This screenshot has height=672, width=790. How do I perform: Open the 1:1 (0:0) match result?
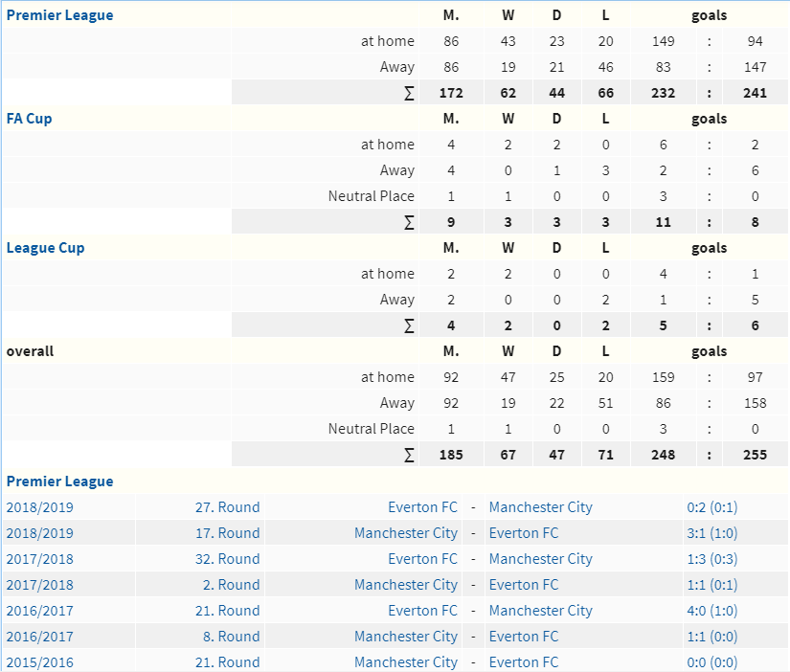tap(711, 637)
